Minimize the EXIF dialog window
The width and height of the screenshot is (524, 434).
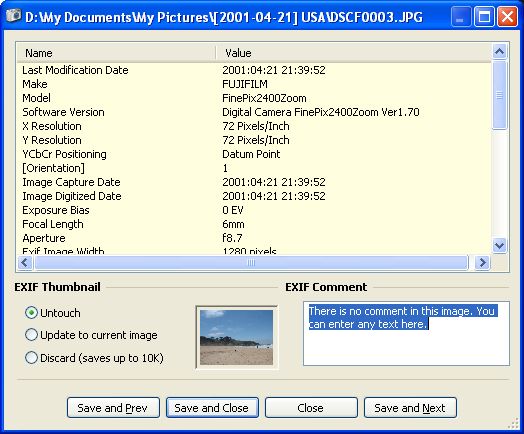461,16
